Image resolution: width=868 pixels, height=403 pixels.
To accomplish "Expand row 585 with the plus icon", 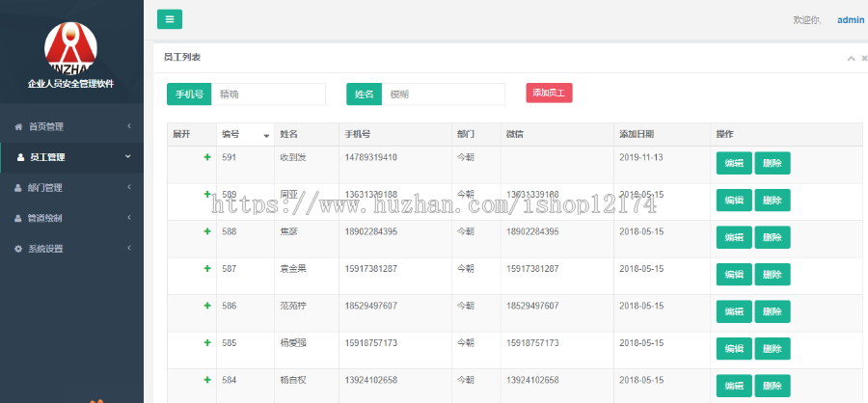I will tap(207, 342).
